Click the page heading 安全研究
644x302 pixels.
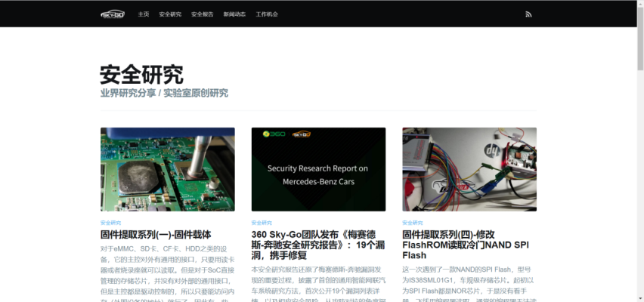coord(141,75)
